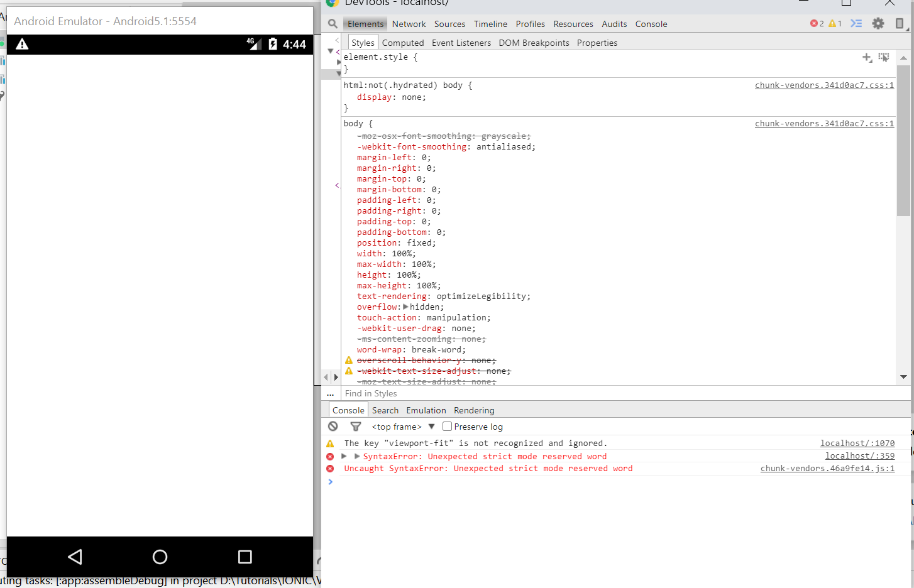Select the Styles sidebar tab
The width and height of the screenshot is (914, 588).
[x=363, y=43]
